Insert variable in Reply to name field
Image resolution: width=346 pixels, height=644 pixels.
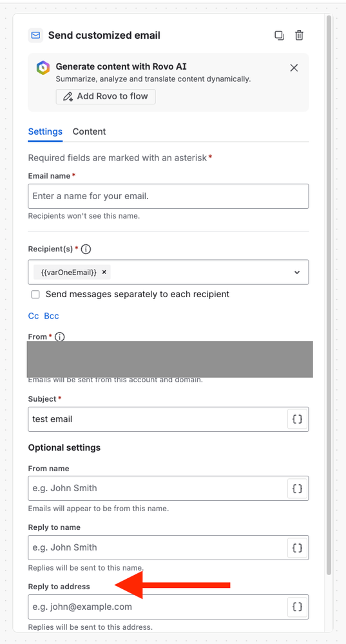[297, 547]
